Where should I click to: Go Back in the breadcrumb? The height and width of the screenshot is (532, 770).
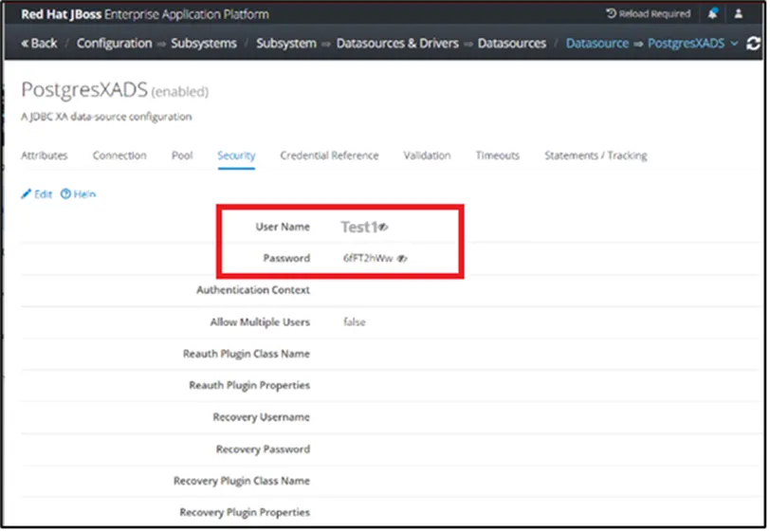(x=39, y=44)
